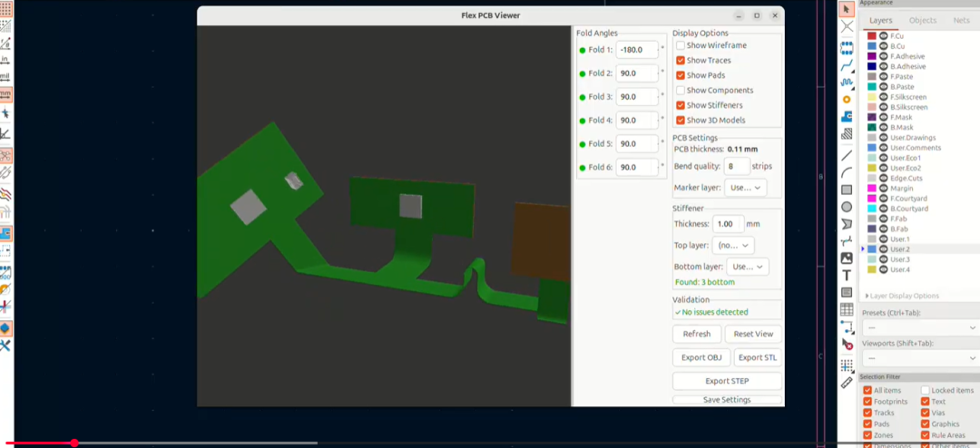980x448 pixels.
Task: Open the Marker layer dropdown
Action: pyautogui.click(x=746, y=188)
